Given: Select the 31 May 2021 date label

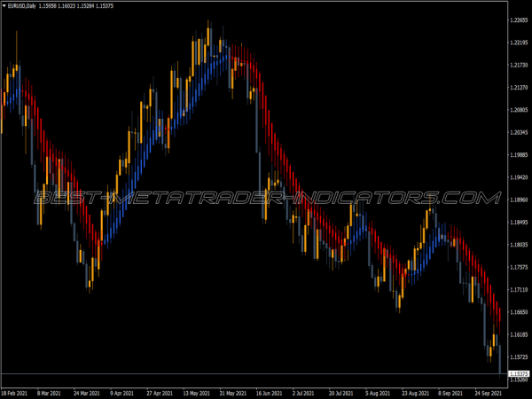Looking at the screenshot, I should (x=234, y=392).
